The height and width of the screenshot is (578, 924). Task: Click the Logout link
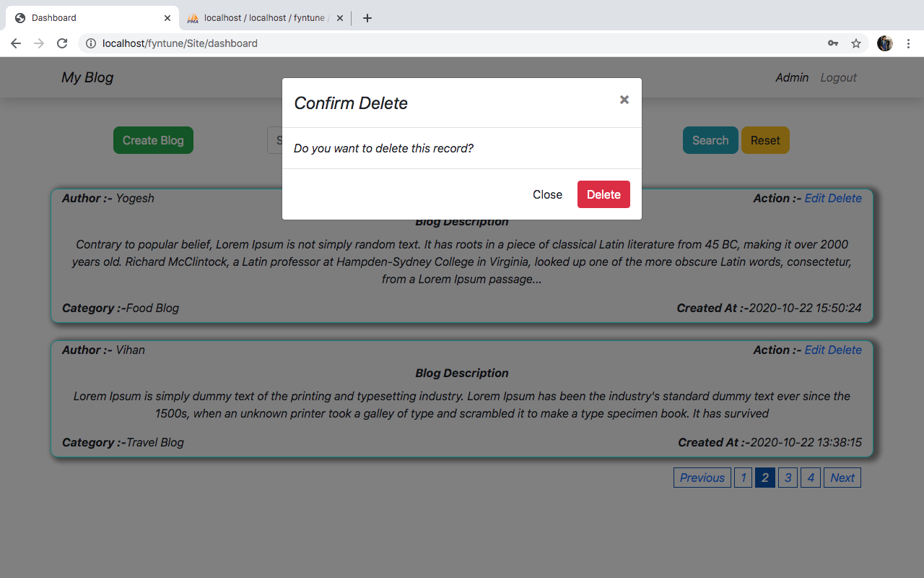[838, 77]
